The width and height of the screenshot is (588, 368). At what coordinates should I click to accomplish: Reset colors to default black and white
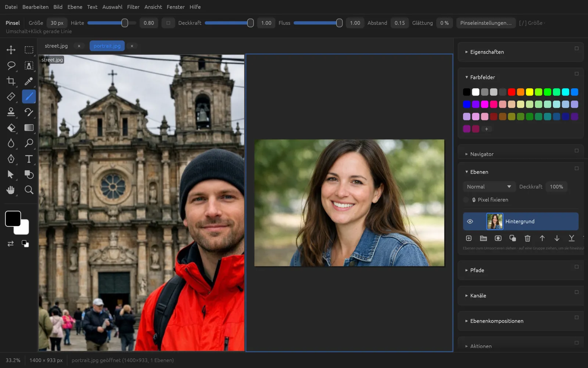(25, 244)
